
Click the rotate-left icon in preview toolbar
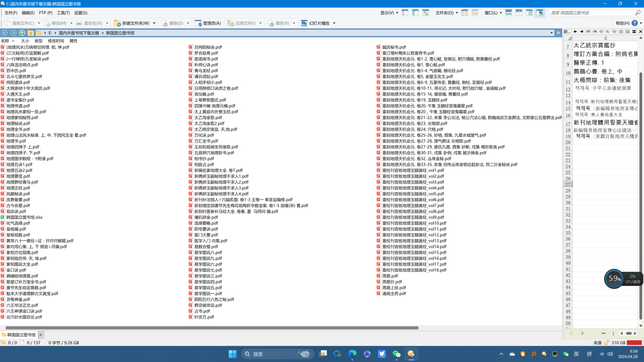click(x=589, y=32)
